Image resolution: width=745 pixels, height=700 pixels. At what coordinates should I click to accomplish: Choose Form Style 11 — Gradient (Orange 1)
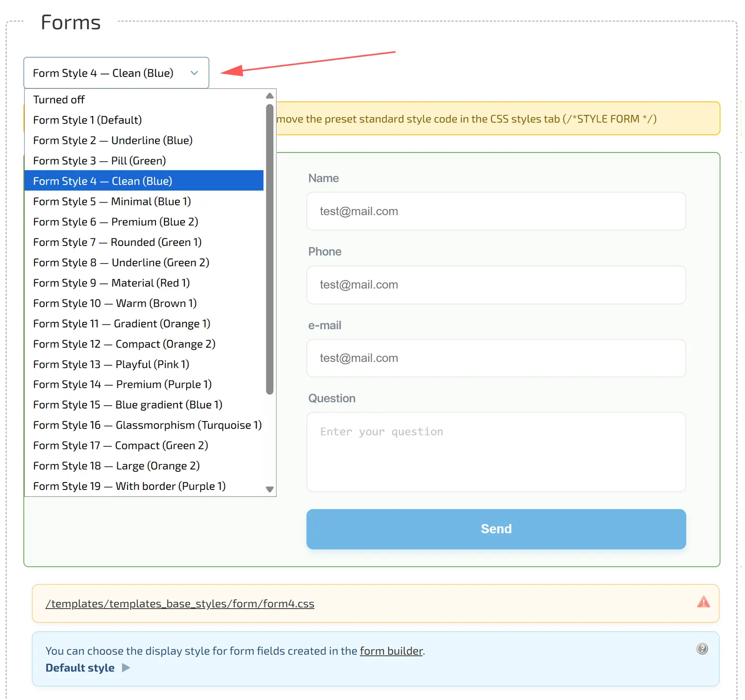pyautogui.click(x=144, y=323)
